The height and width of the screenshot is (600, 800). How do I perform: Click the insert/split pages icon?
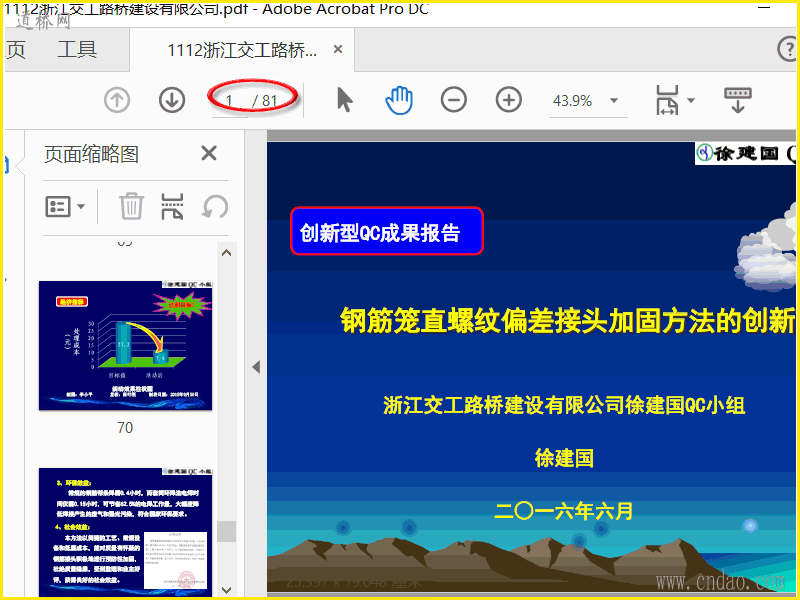coord(172,207)
